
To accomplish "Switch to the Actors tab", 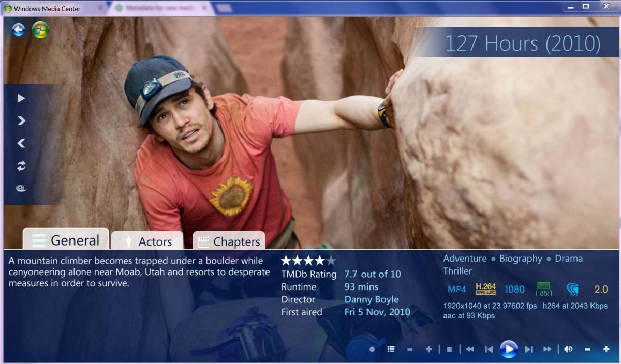I will coord(147,241).
